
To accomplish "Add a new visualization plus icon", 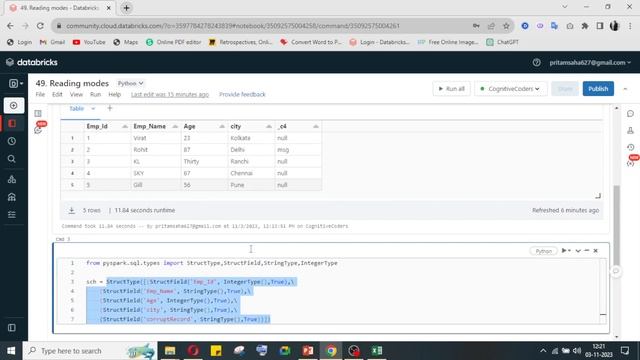I will point(109,108).
